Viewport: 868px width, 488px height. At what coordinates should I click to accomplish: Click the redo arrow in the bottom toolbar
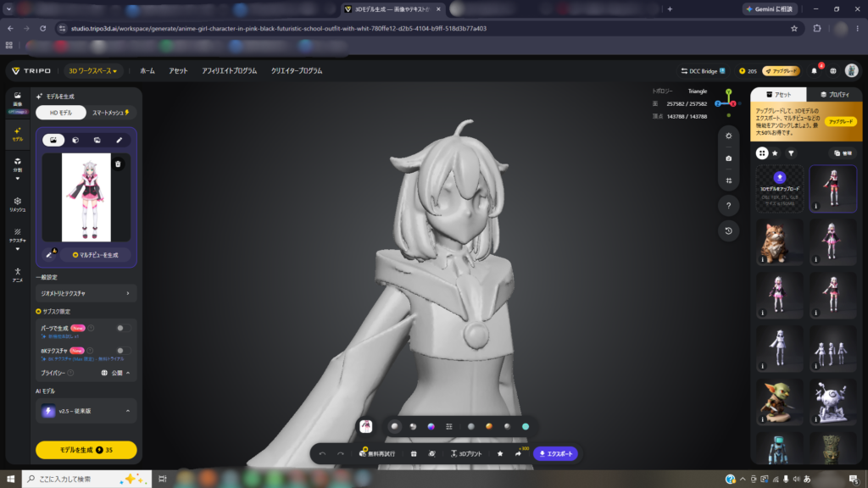click(x=341, y=454)
